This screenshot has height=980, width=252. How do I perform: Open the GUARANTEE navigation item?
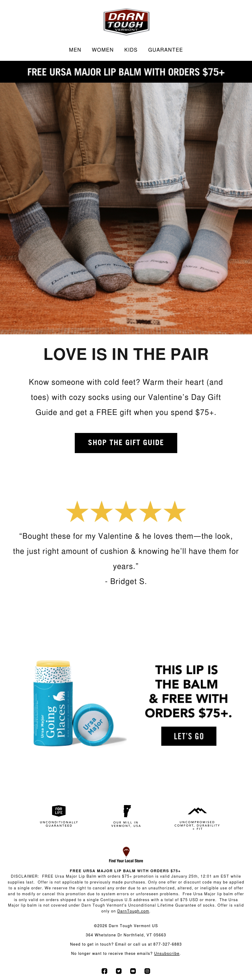(x=166, y=50)
